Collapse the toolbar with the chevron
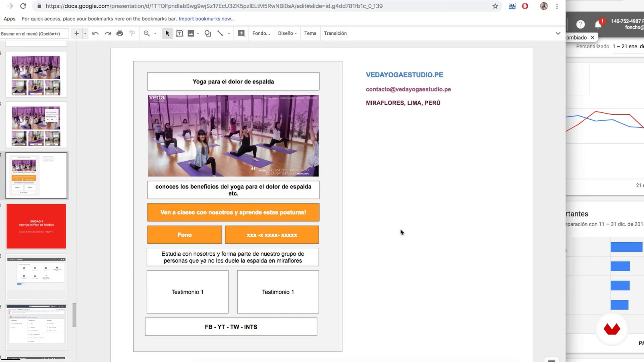 [558, 33]
